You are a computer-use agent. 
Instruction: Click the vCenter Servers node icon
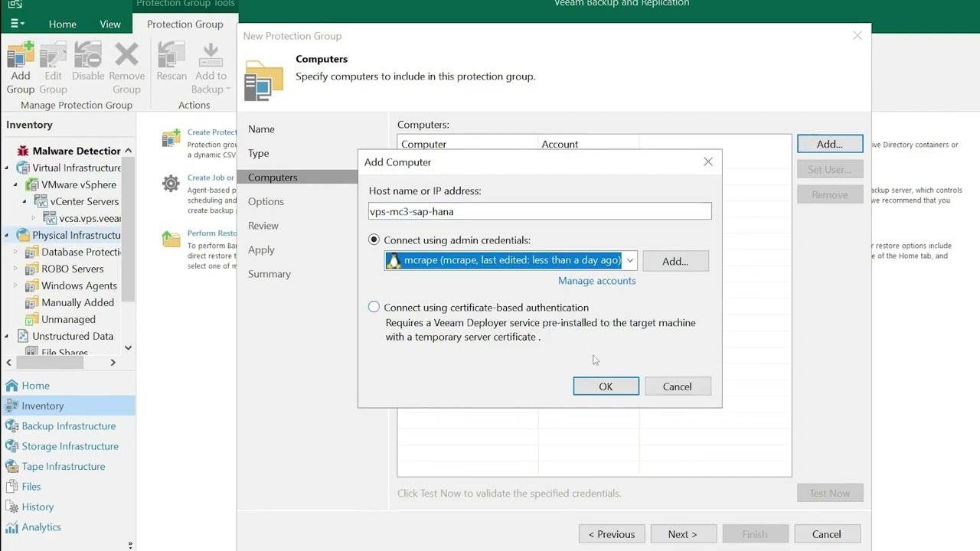click(41, 201)
